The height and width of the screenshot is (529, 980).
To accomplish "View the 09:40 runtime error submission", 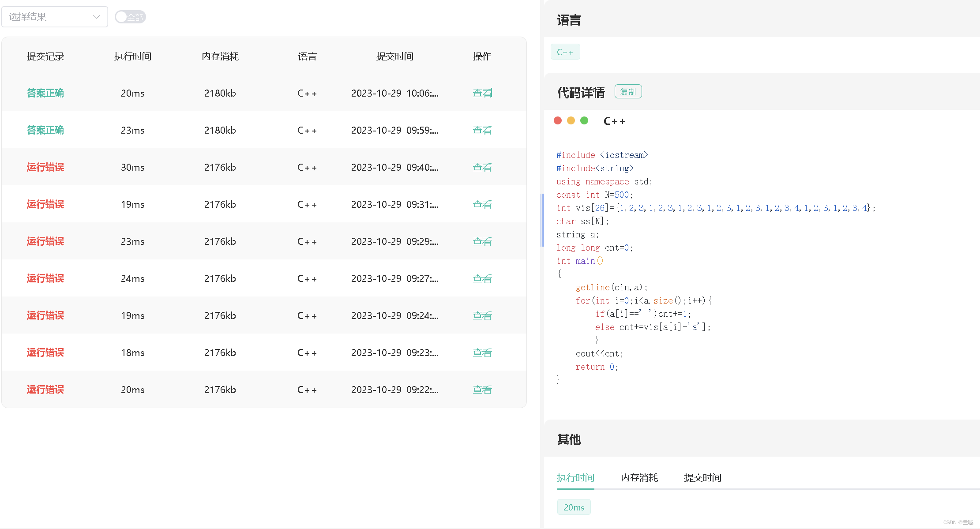I will 482,167.
